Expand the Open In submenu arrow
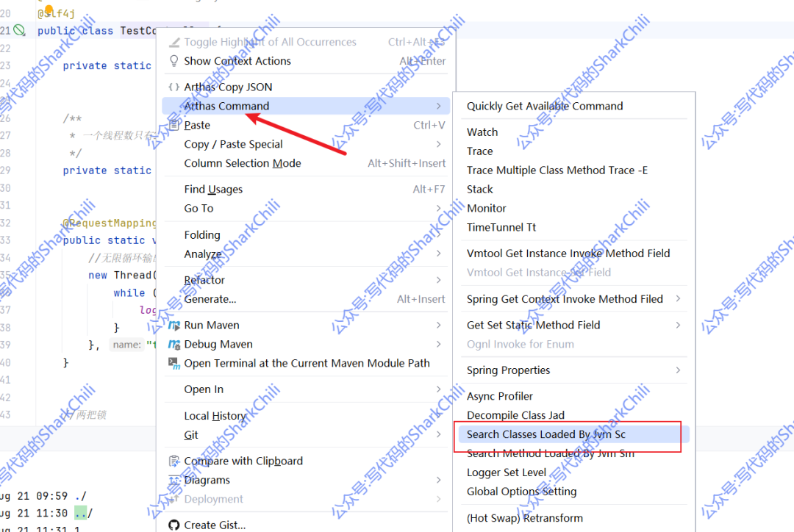Screen dimensions: 794x532 point(438,389)
